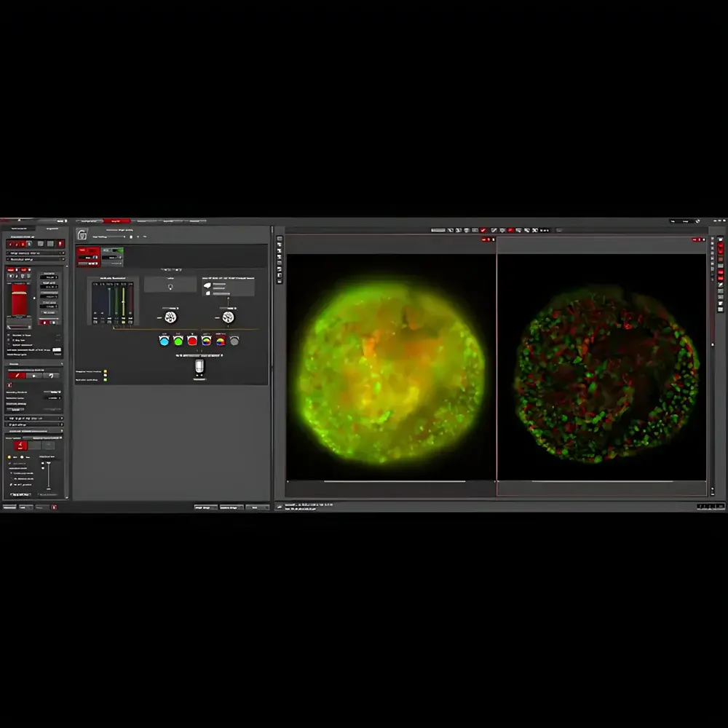Click the right filter wheel icon
The width and height of the screenshot is (728, 728).
pos(228,317)
